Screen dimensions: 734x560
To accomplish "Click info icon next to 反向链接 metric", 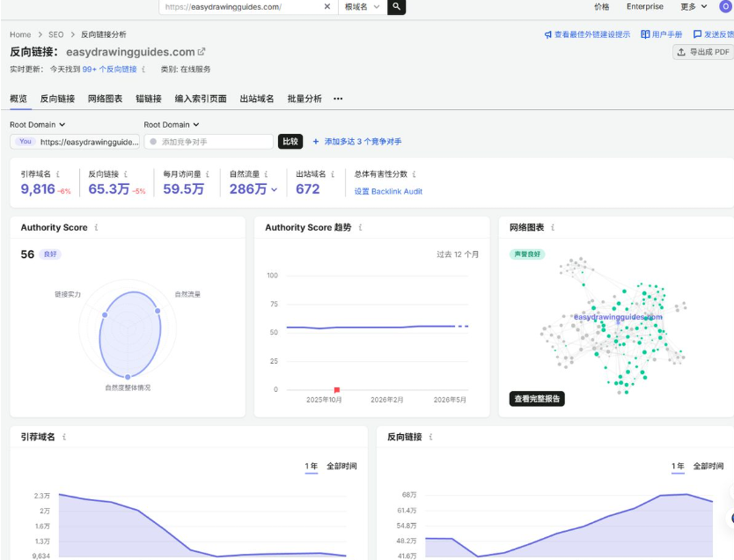I will tap(126, 174).
